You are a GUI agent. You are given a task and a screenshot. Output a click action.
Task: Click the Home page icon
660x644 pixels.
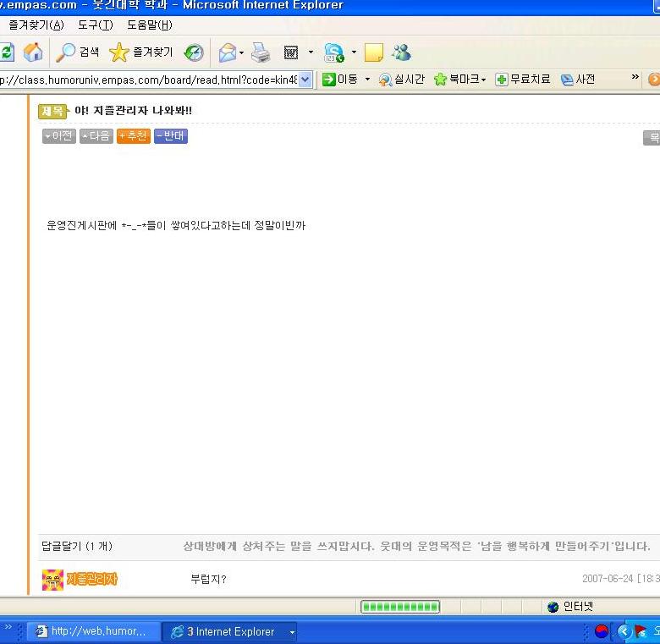[x=33, y=52]
